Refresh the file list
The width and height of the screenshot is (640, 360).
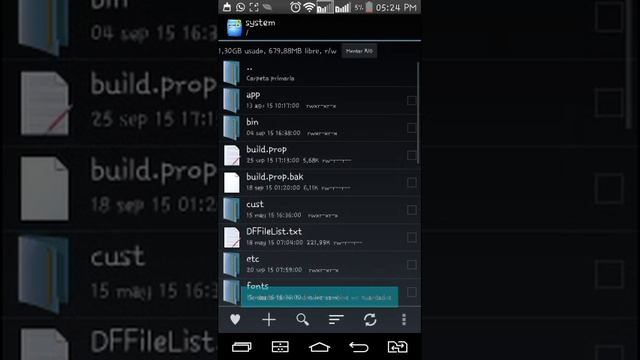point(370,320)
